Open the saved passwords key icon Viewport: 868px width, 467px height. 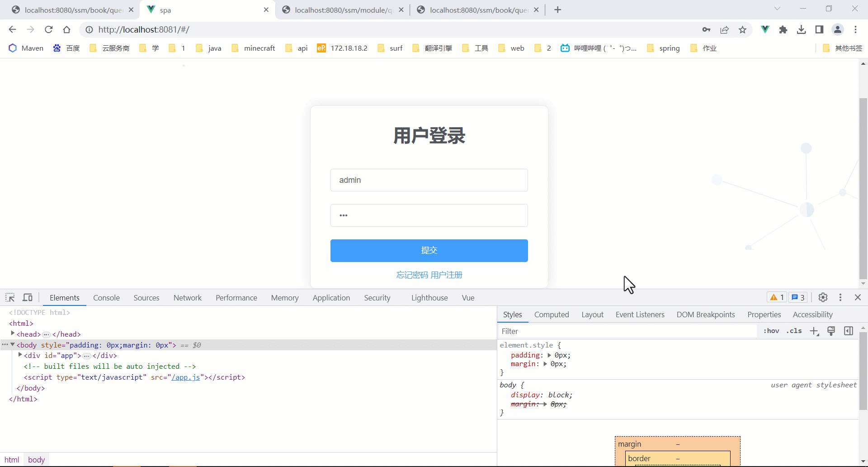pyautogui.click(x=706, y=29)
